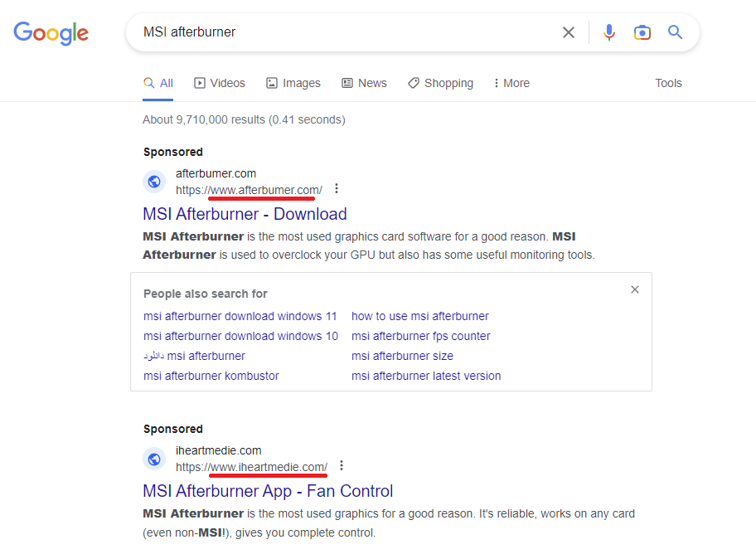Open image search with the camera icon

(642, 32)
